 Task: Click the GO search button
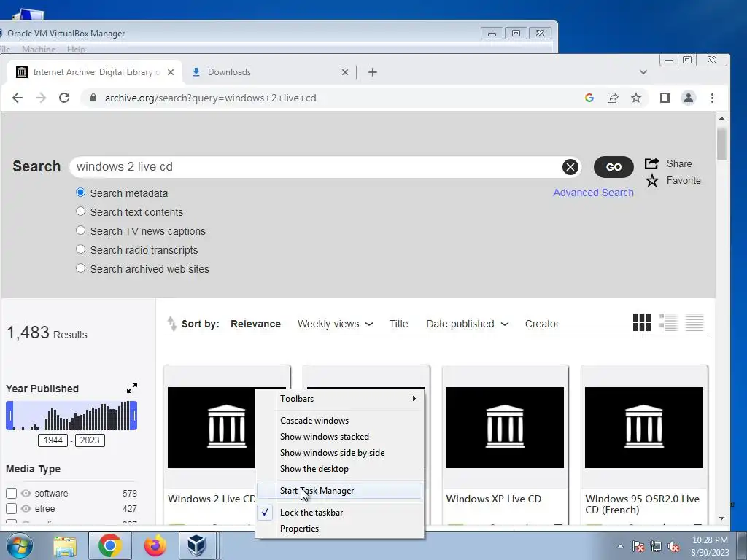(x=614, y=167)
